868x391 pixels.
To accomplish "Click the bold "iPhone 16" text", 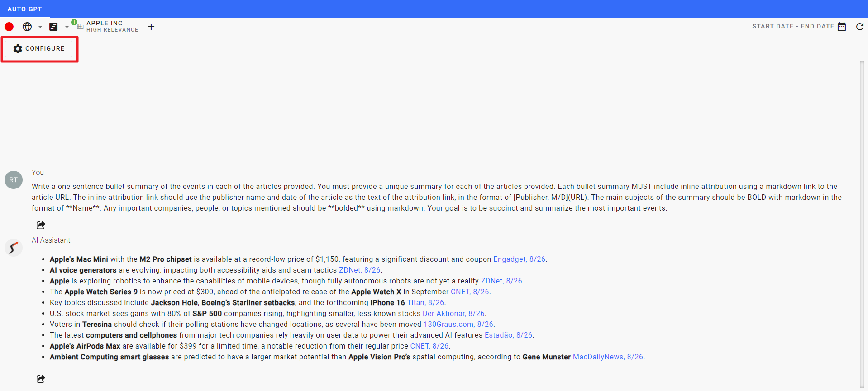I will [x=387, y=302].
